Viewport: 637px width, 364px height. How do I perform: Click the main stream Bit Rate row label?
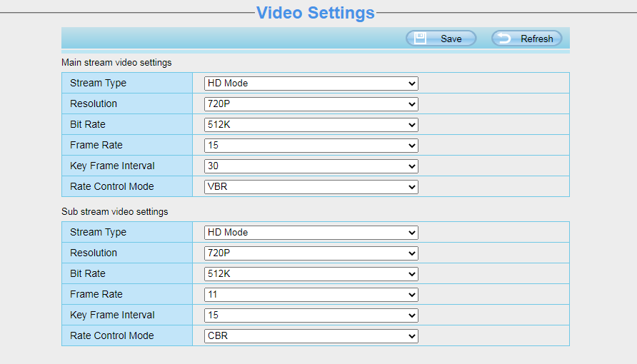click(88, 125)
